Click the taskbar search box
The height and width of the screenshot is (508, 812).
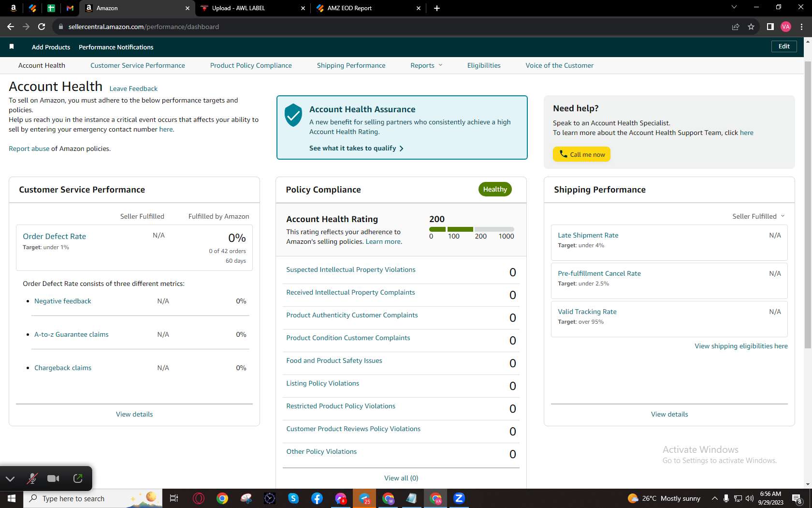click(x=93, y=498)
